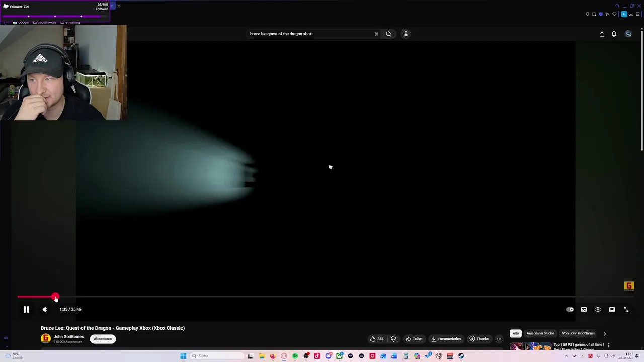Click the browser snapshot capture icon
Image resolution: width=644 pixels, height=362 pixels.
[594, 14]
